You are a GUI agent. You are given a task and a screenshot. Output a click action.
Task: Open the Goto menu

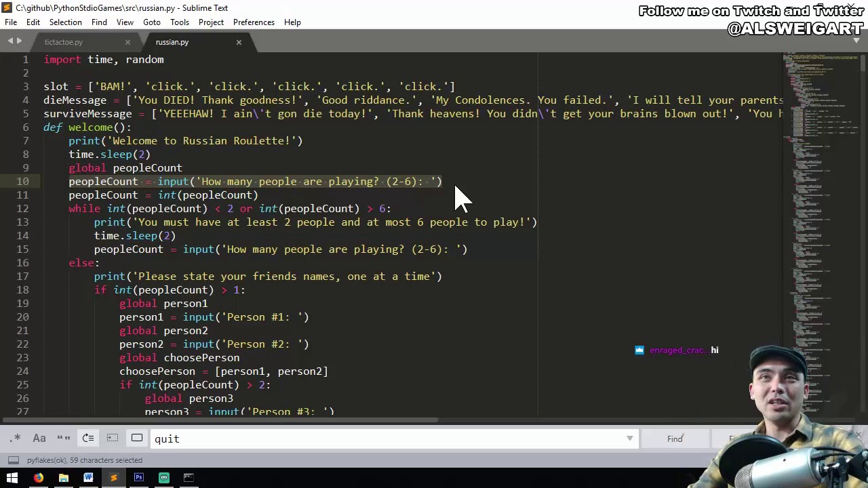tap(152, 22)
